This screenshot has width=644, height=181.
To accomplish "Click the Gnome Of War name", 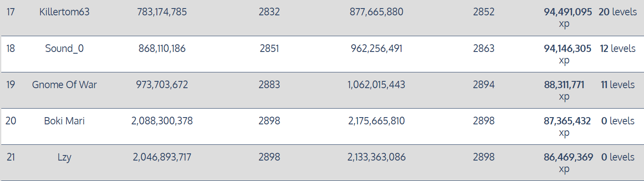I will pos(64,85).
